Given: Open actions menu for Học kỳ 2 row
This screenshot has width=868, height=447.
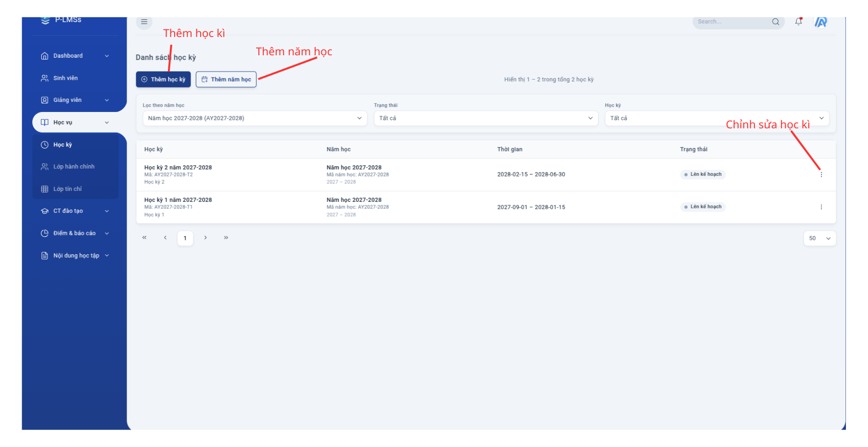Looking at the screenshot, I should click(821, 174).
